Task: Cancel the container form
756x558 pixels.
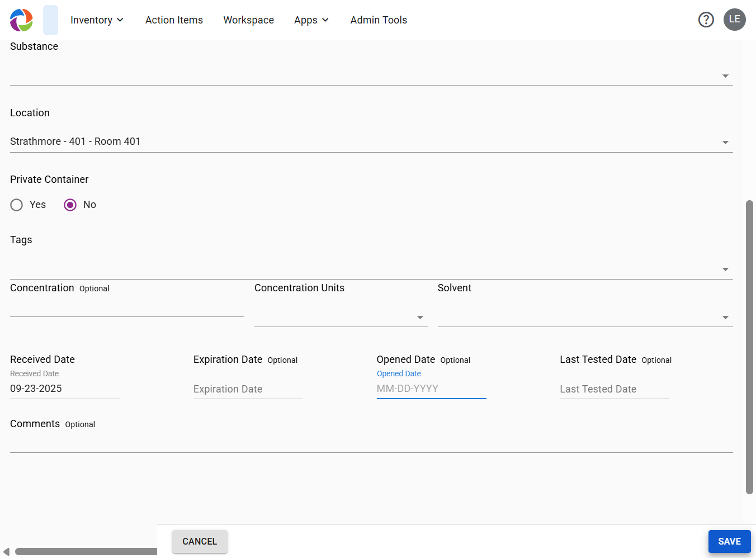Action: [x=200, y=541]
